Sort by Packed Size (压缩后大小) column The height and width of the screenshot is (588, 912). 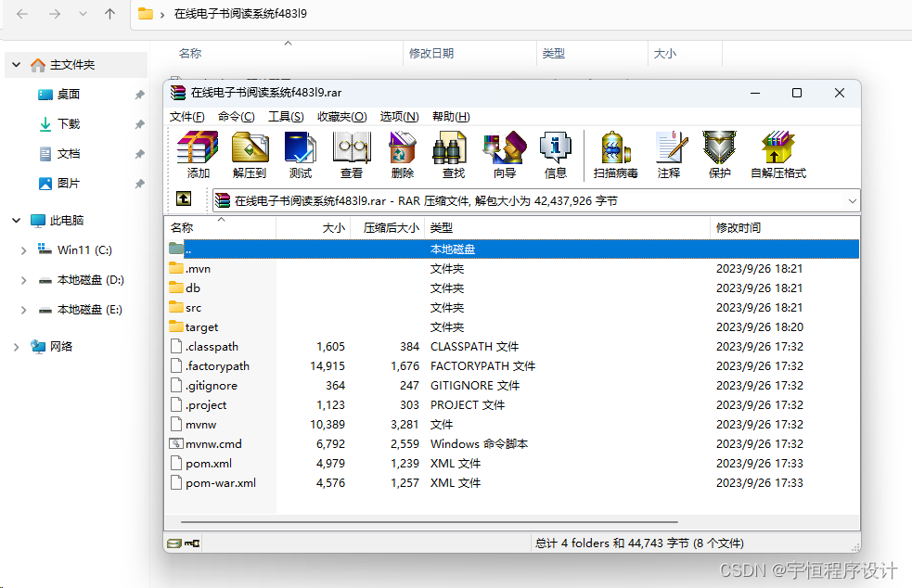pos(388,227)
